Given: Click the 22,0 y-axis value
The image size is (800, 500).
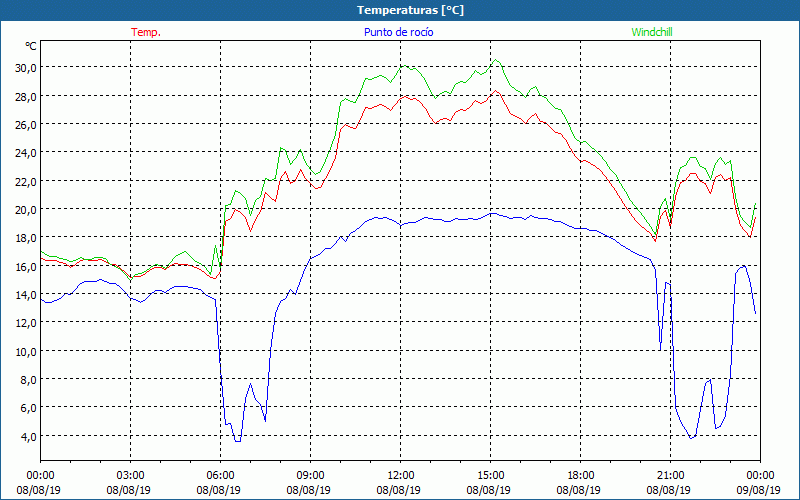Looking at the screenshot, I should point(26,181).
